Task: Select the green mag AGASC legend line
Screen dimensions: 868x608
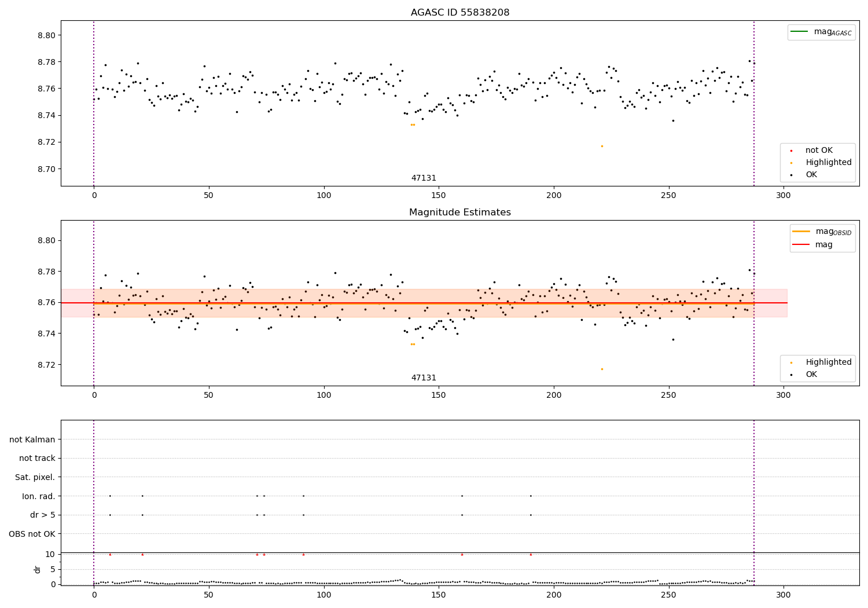Action: pyautogui.click(x=799, y=32)
